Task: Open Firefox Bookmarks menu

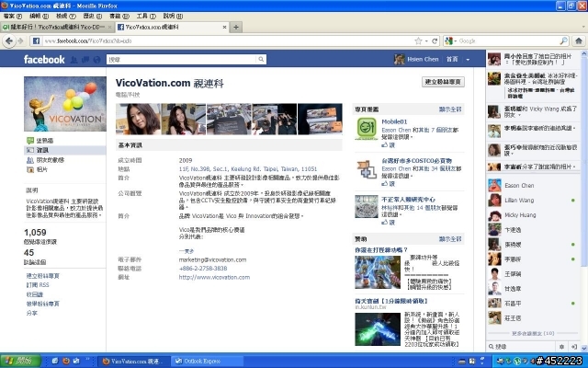Action: (119, 17)
